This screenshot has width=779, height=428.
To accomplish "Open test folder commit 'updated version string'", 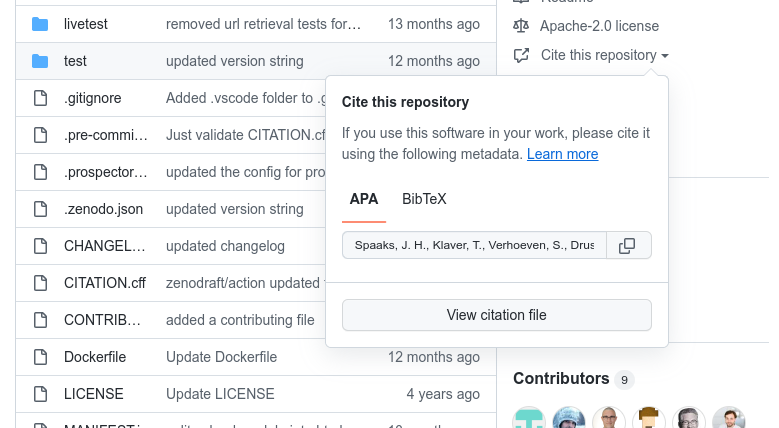I will pos(234,61).
